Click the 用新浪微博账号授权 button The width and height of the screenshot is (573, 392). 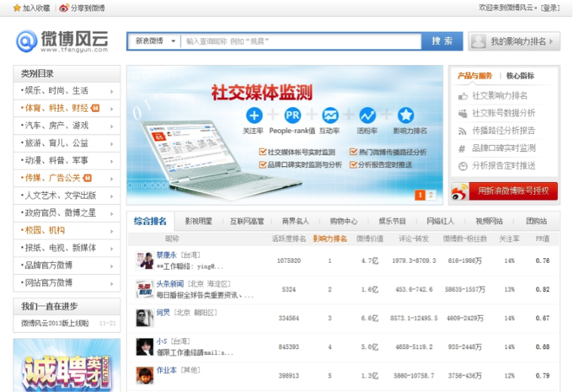click(x=505, y=191)
